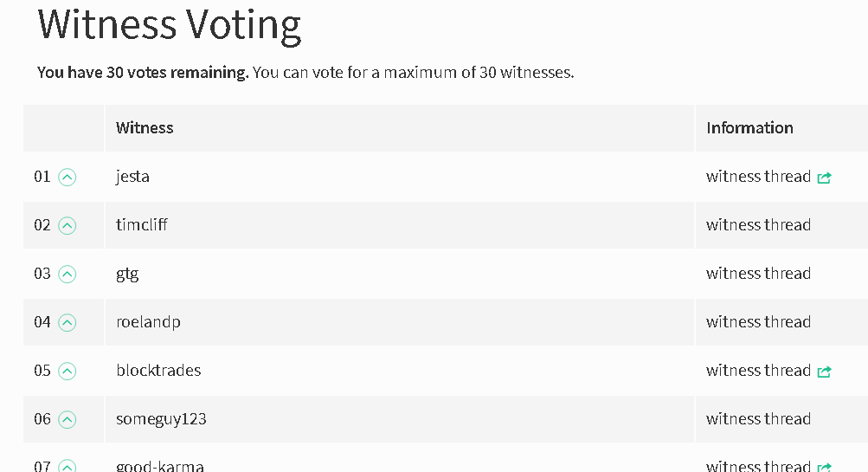Upvote witness blocktrades
Screen dimensions: 868x472
(x=67, y=372)
